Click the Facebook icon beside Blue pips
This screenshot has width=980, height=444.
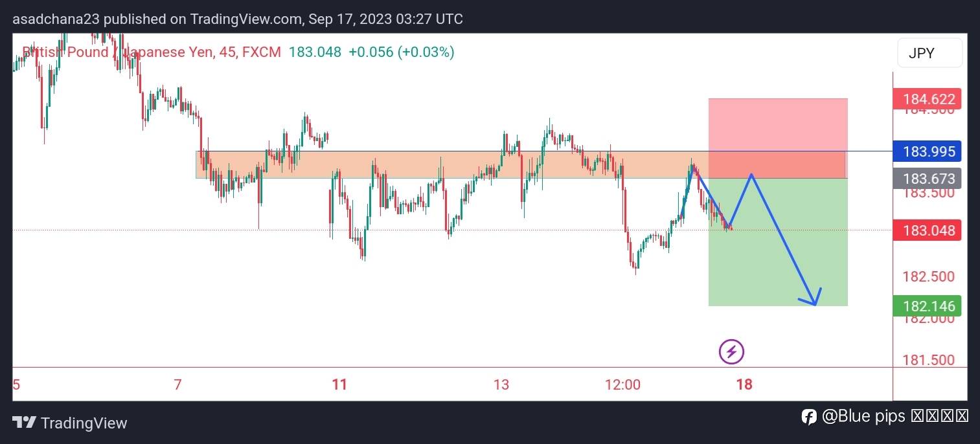tap(809, 417)
